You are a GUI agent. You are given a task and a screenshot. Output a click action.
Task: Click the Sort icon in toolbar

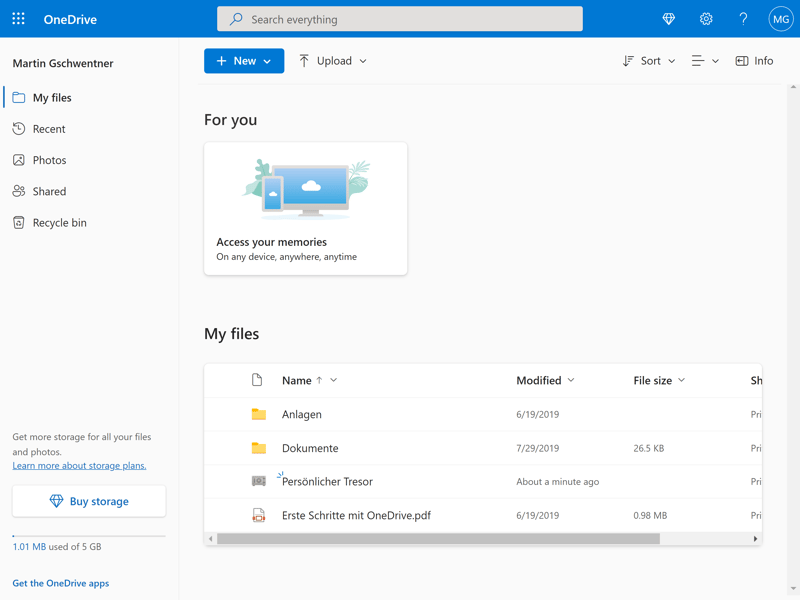pyautogui.click(x=628, y=61)
